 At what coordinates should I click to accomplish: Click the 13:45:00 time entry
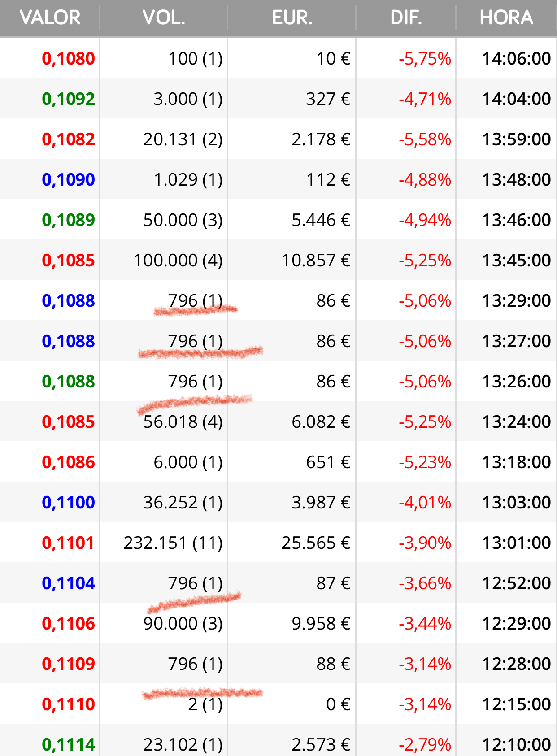(516, 261)
